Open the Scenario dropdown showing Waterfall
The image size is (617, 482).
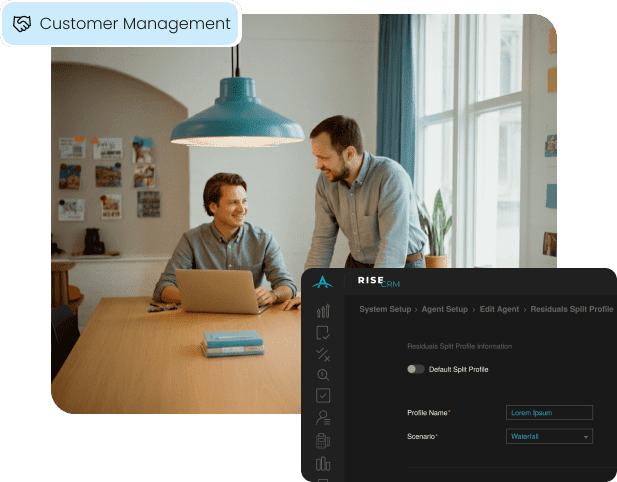548,436
